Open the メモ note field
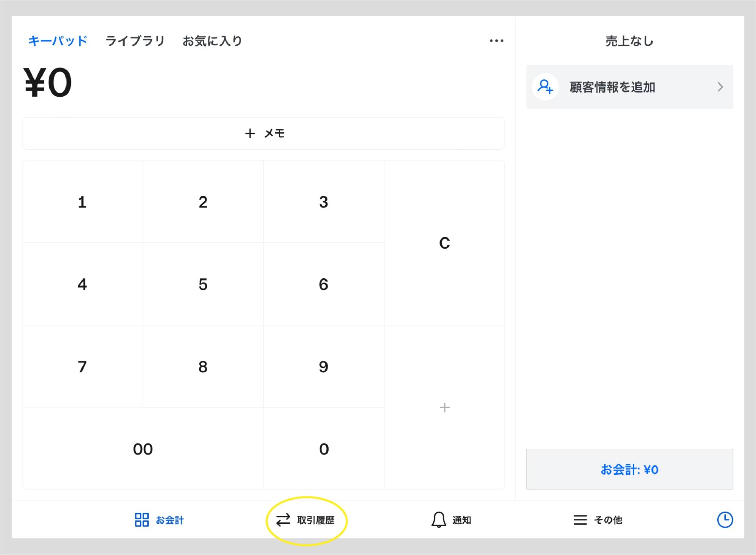The image size is (756, 555). tap(263, 133)
